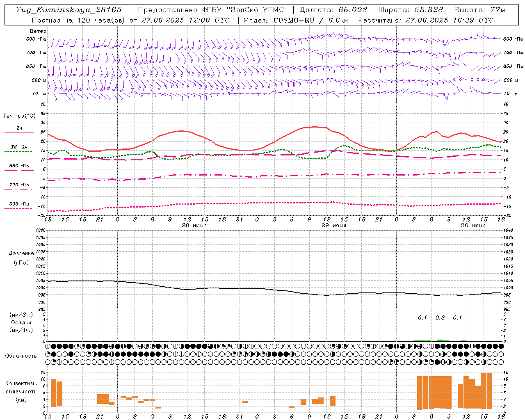Select the text Предоставлено ФГБУ "ЗапСиб УГМС"

pyautogui.click(x=213, y=10)
